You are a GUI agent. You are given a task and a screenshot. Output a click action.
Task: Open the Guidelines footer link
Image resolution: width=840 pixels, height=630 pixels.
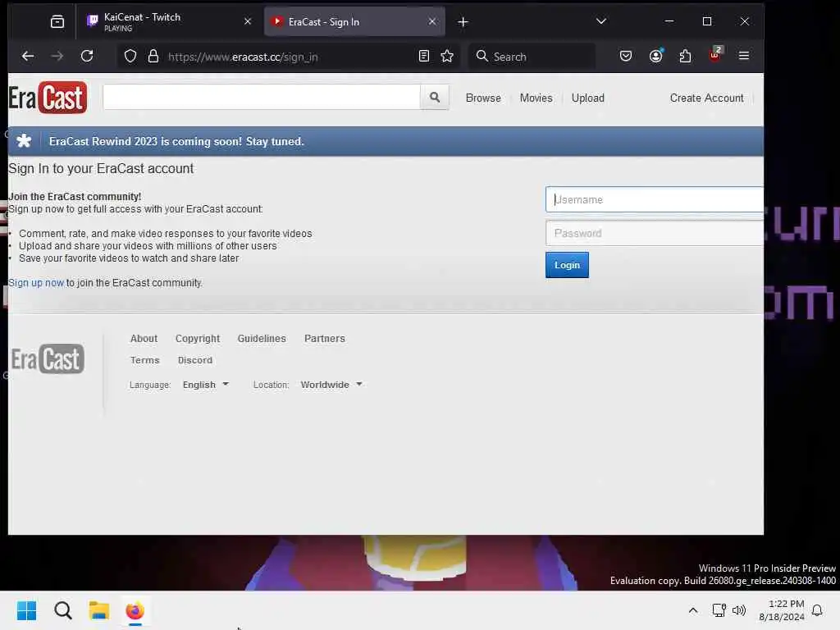click(262, 339)
